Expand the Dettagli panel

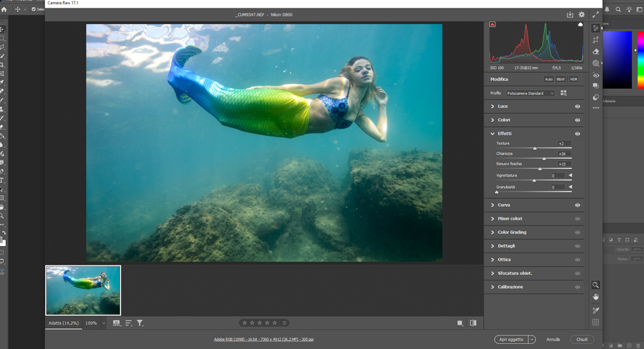click(x=506, y=246)
